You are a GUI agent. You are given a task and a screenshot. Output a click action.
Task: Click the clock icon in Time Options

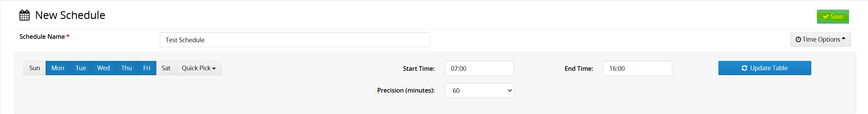798,39
